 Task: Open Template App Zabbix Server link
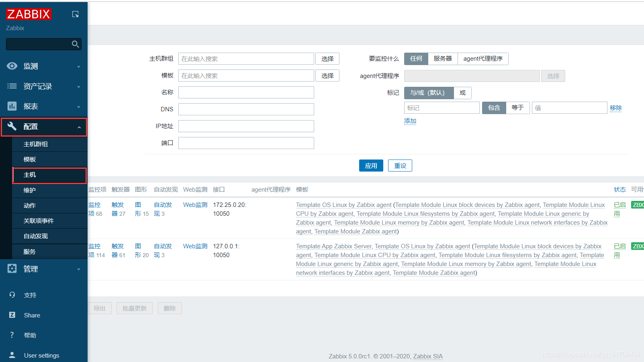pyautogui.click(x=334, y=246)
